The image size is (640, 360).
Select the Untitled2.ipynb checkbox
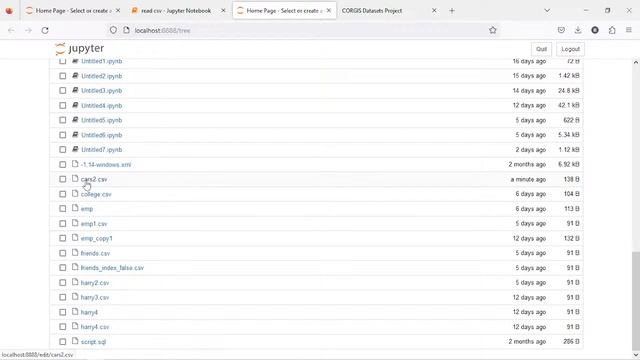coord(62,76)
